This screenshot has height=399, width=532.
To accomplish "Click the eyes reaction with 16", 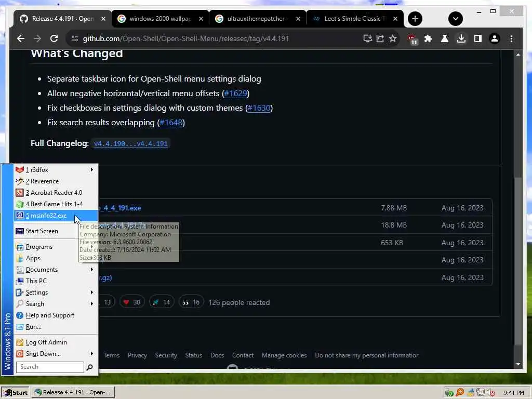I will click(191, 302).
